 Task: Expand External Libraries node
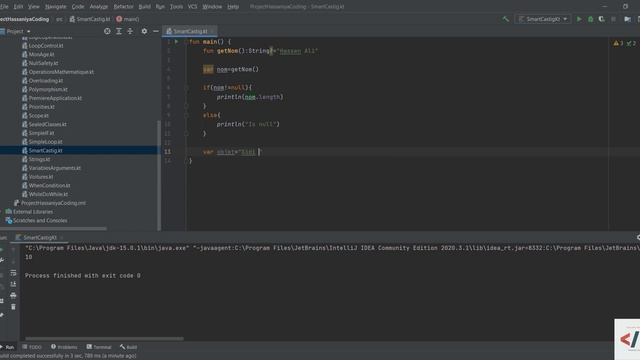(x=2, y=212)
